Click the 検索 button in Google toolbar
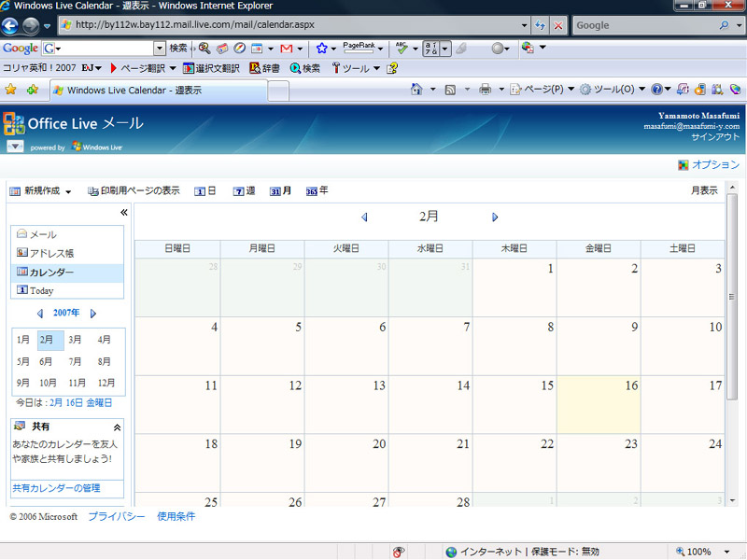747x560 pixels. pos(178,49)
